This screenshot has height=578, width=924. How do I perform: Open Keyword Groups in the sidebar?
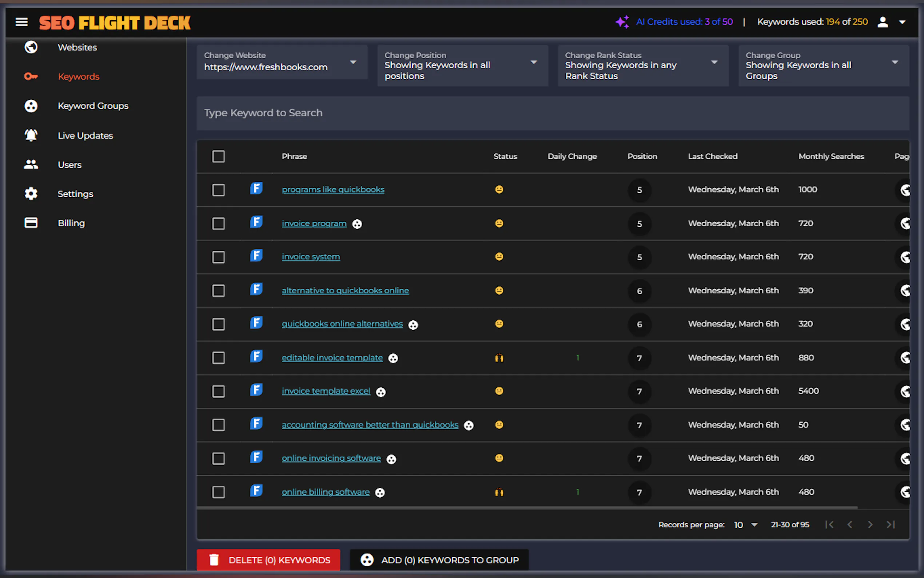[x=93, y=106]
